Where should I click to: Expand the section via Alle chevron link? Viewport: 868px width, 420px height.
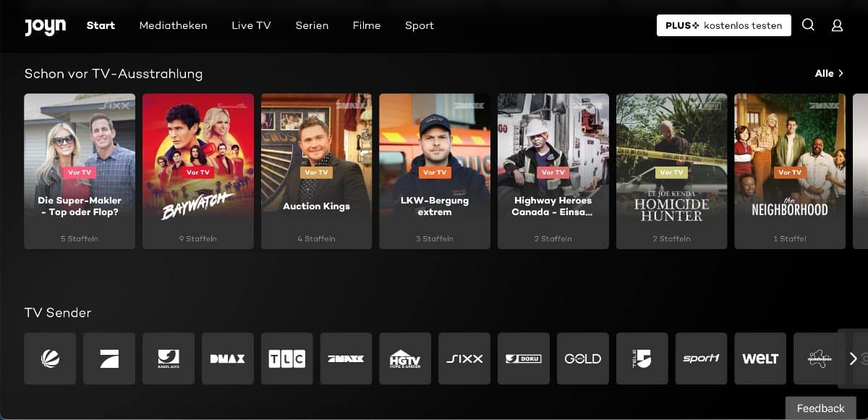click(x=829, y=73)
